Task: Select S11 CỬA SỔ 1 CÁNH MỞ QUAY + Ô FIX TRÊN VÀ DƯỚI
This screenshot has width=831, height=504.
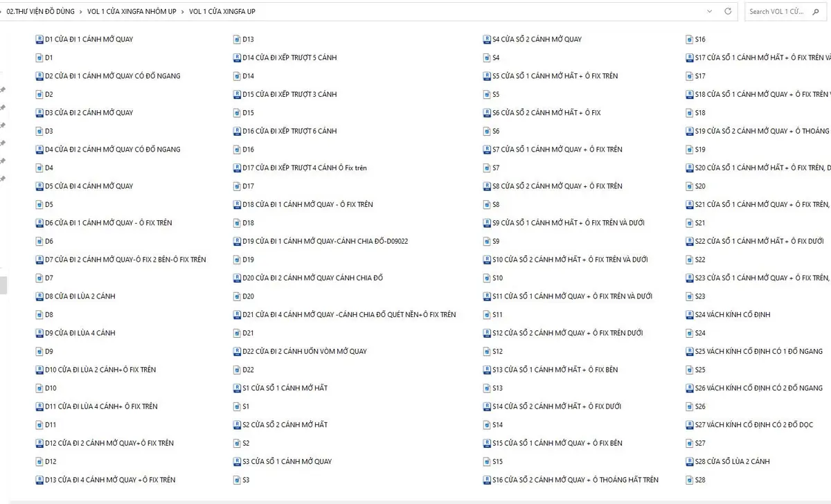Action: click(x=568, y=296)
